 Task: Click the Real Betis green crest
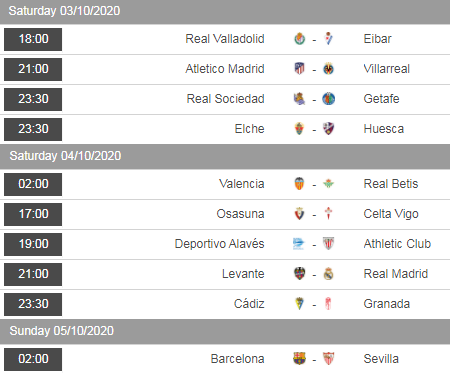point(329,183)
